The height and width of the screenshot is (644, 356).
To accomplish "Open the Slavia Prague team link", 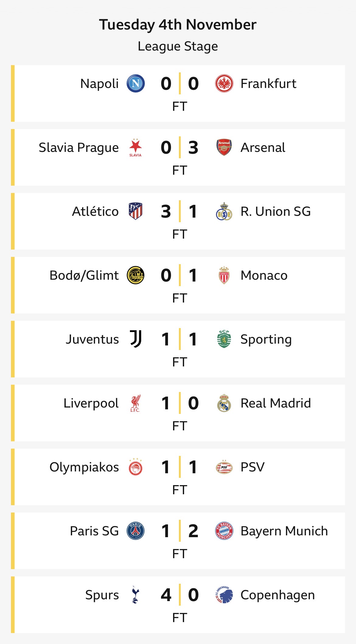I will (79, 148).
